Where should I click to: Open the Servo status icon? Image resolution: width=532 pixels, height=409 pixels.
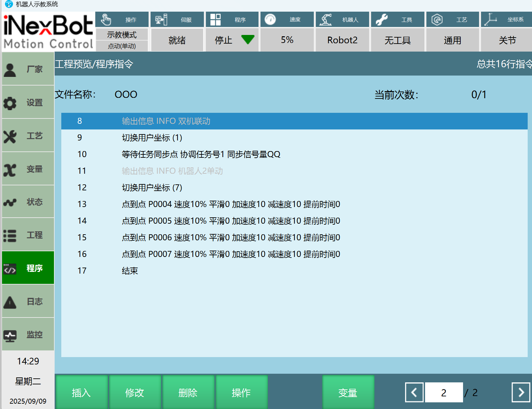point(161,20)
